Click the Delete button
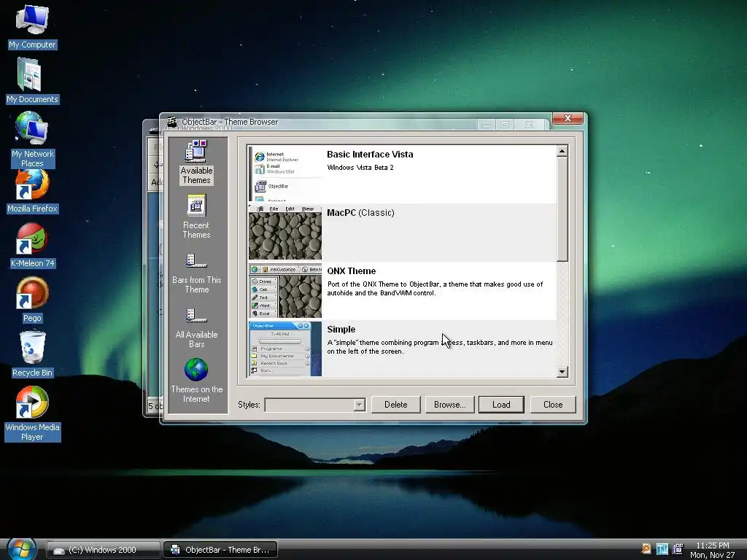The image size is (747, 560). [395, 404]
